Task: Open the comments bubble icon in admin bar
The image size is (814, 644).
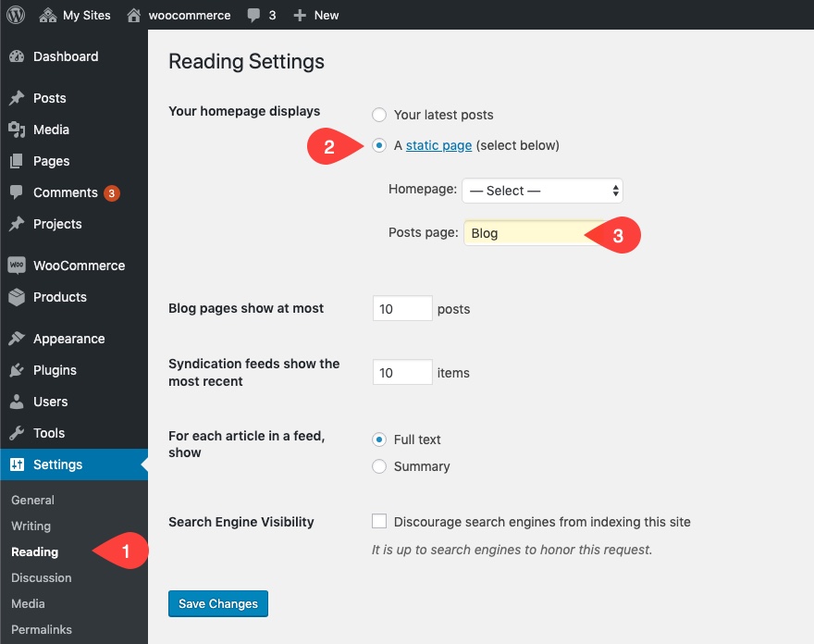Action: click(x=253, y=16)
